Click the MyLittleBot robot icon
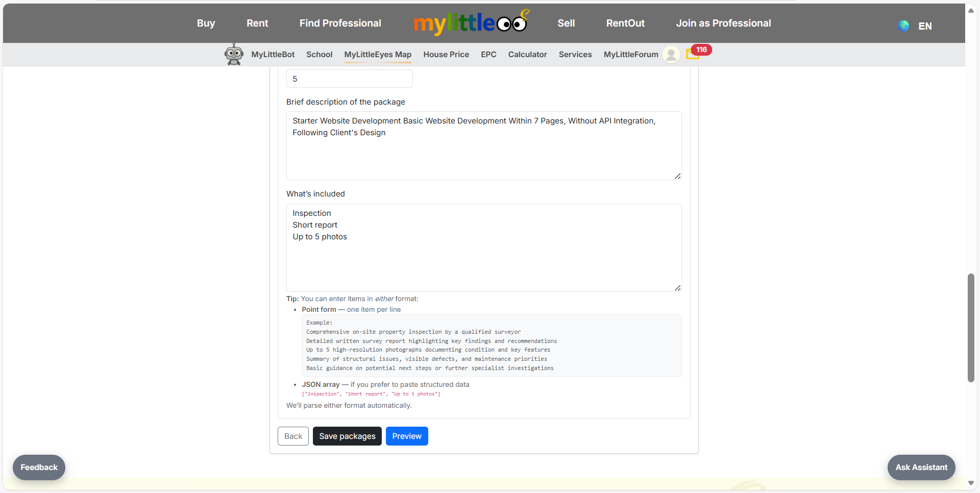 (x=234, y=54)
